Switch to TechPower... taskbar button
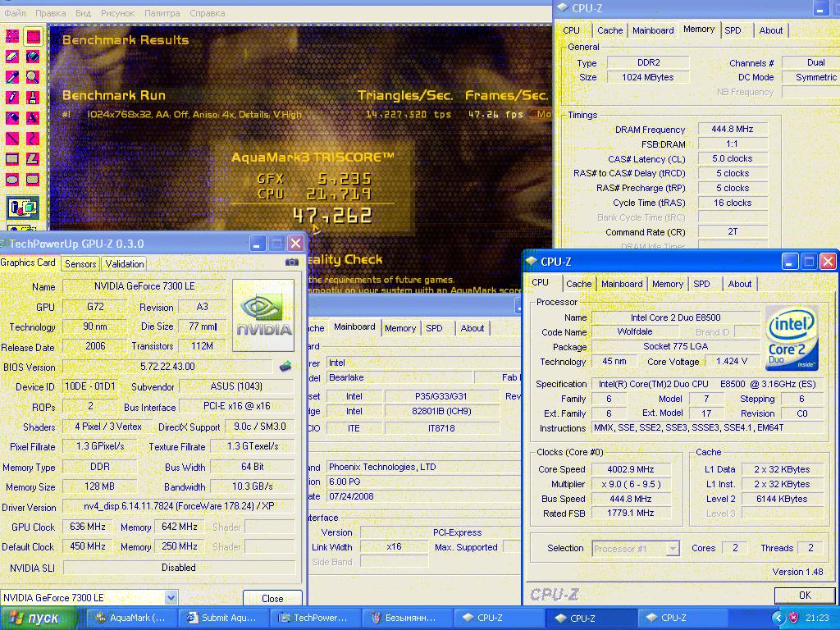The height and width of the screenshot is (630, 840). (x=314, y=618)
